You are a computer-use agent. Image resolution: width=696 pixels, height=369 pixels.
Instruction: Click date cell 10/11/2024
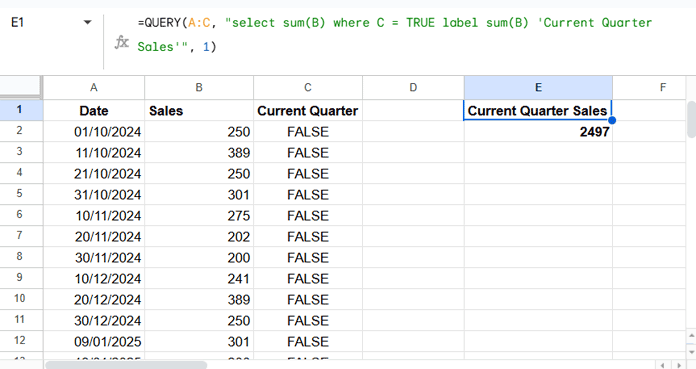click(94, 215)
